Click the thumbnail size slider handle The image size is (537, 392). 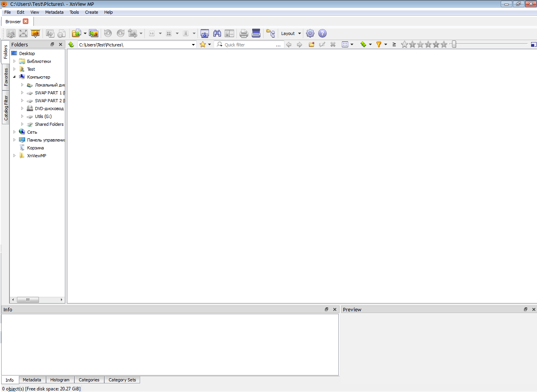454,44
